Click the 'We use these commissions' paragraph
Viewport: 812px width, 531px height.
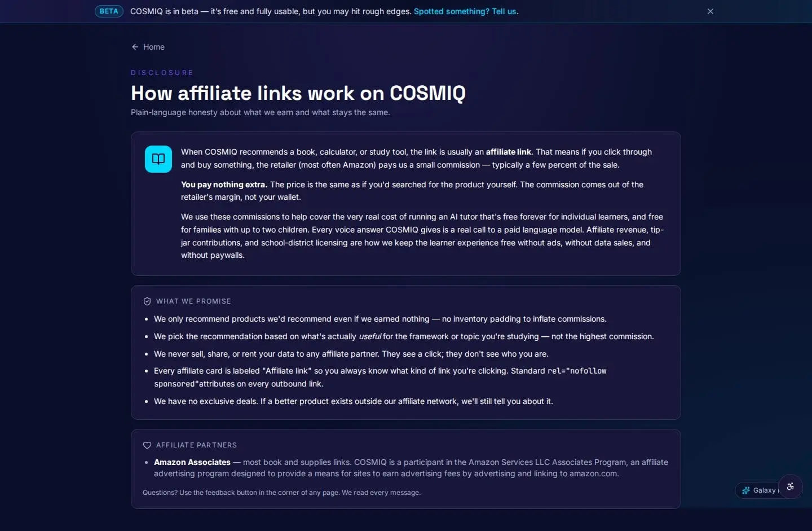[422, 236]
